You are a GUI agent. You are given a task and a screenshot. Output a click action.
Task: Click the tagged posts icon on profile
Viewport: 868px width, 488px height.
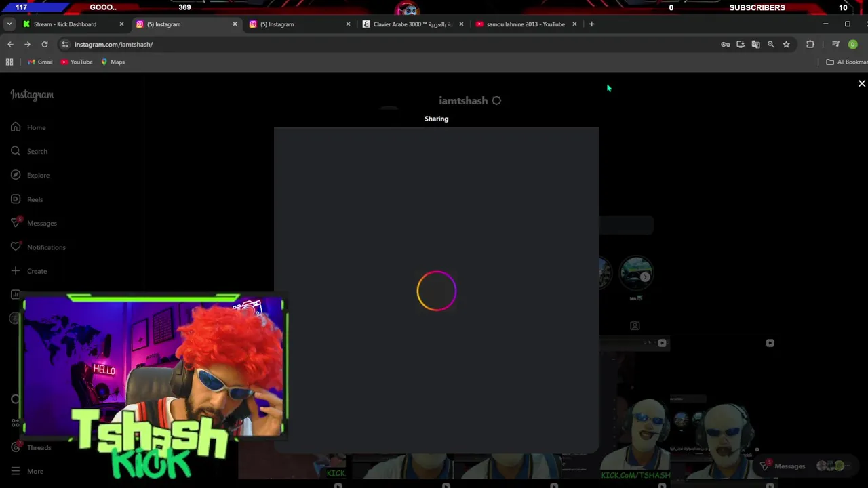click(x=635, y=326)
